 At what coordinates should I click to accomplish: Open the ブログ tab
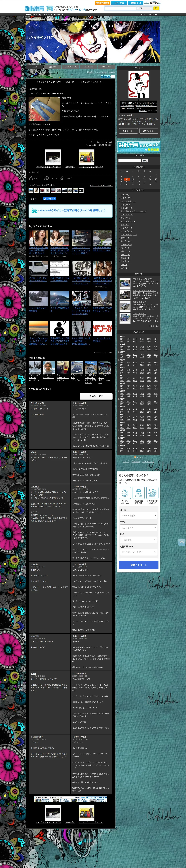(x=34, y=67)
